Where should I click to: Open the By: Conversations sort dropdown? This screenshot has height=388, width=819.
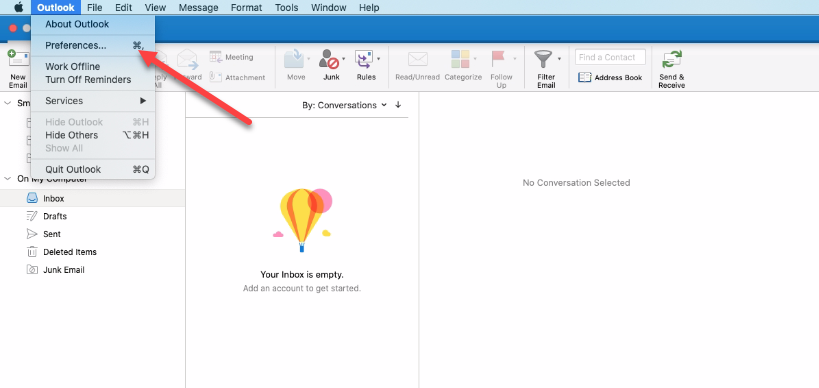345,105
